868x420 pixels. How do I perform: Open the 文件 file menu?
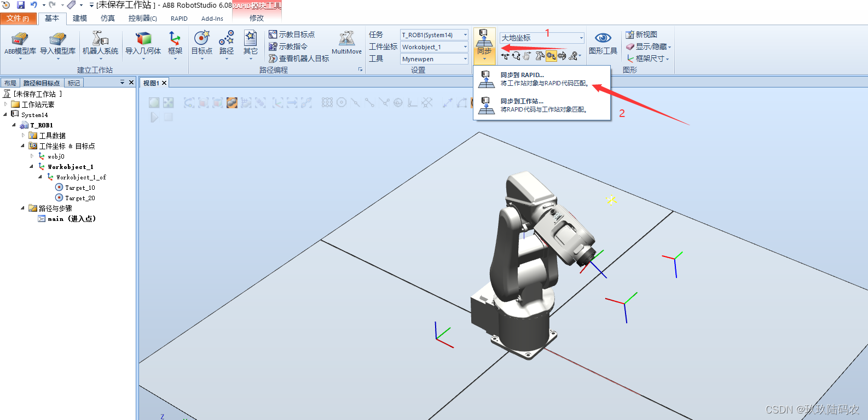coord(19,18)
